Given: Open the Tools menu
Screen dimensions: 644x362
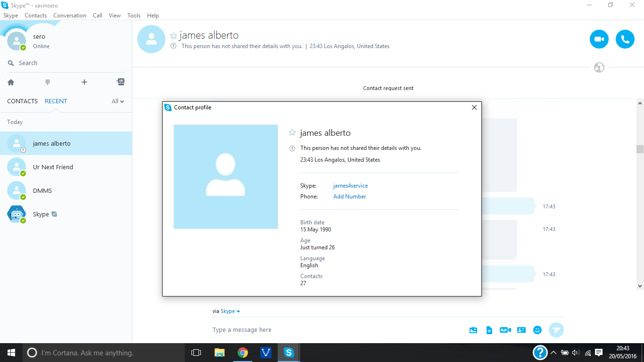Looking at the screenshot, I should (x=134, y=16).
